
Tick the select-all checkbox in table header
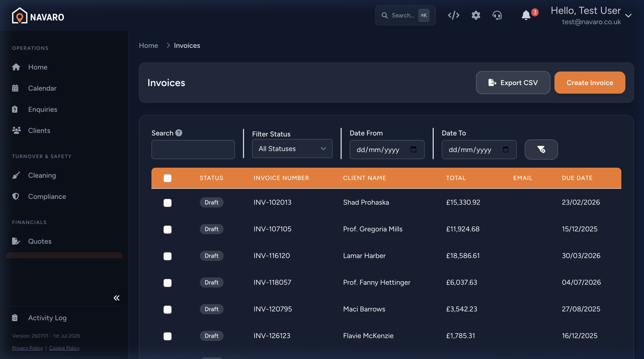click(x=168, y=178)
